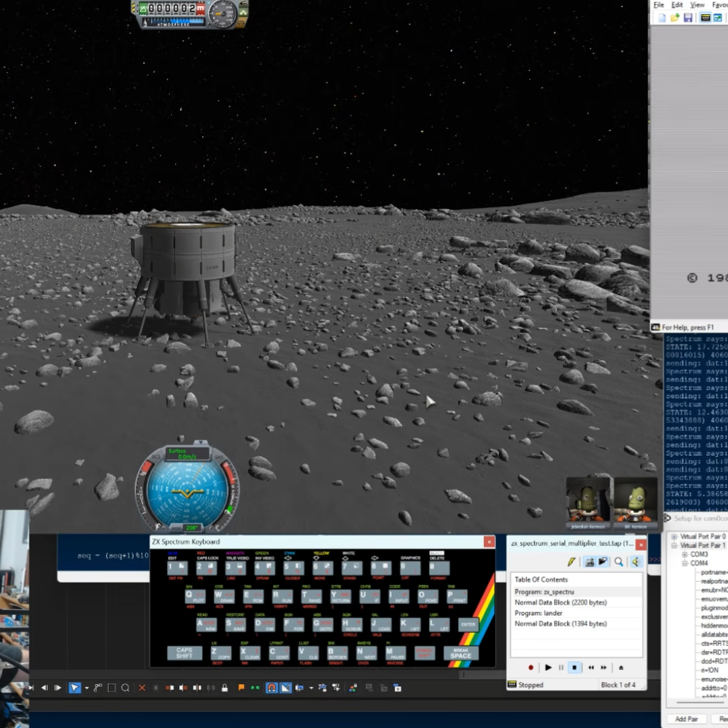Click the save disk icon in emulator toolbar
Screen dimensions: 728x728
click(x=688, y=18)
